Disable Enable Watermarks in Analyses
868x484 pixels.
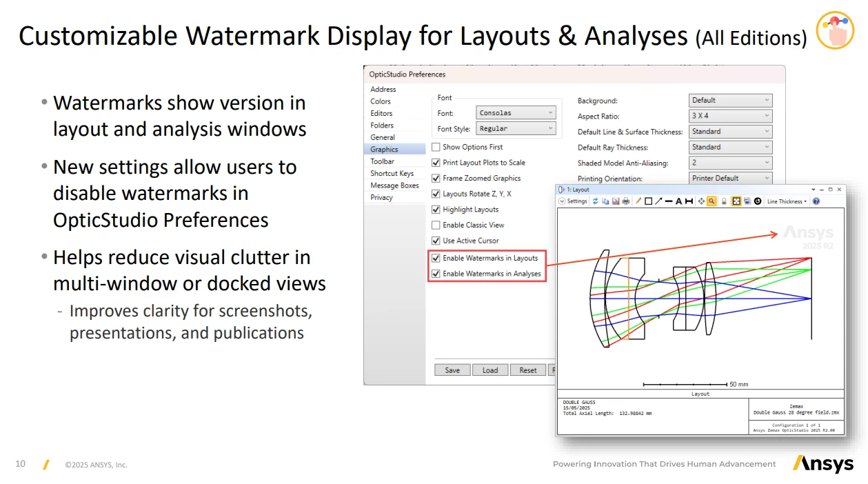(x=436, y=274)
